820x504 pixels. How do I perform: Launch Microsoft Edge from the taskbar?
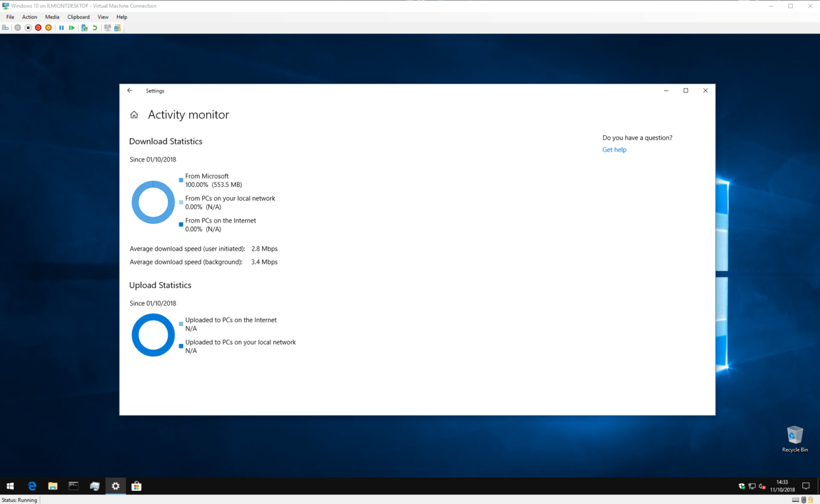pyautogui.click(x=32, y=486)
